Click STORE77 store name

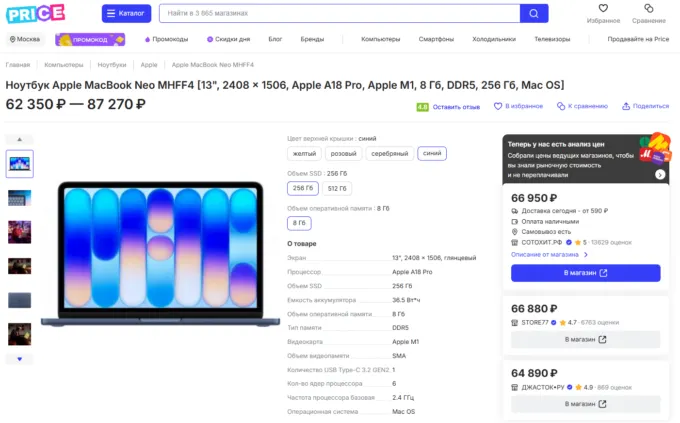(535, 322)
